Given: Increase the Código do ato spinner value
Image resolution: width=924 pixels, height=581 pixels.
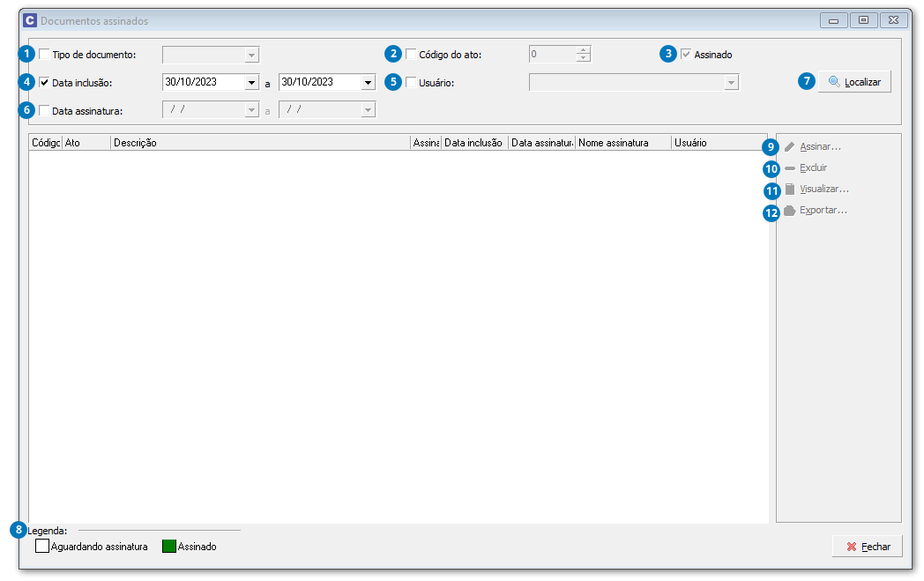Looking at the screenshot, I should 583,50.
